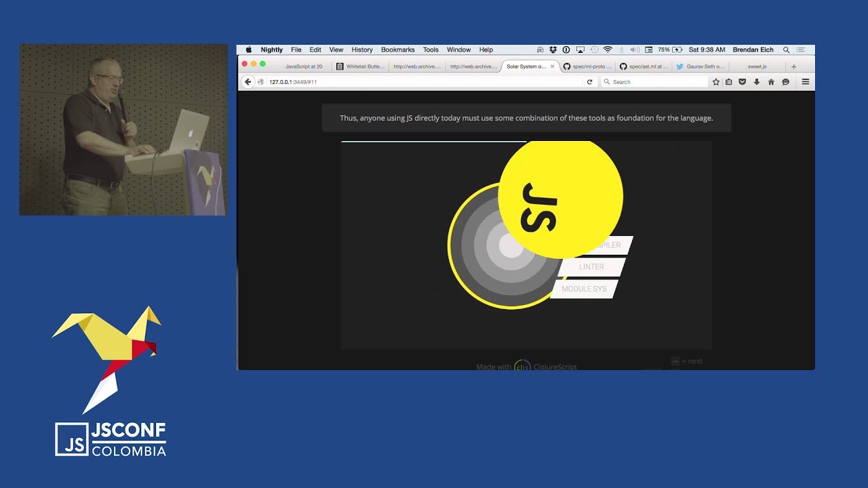The image size is (868, 488).
Task: Open the Dropbox menu bar icon
Action: click(553, 49)
